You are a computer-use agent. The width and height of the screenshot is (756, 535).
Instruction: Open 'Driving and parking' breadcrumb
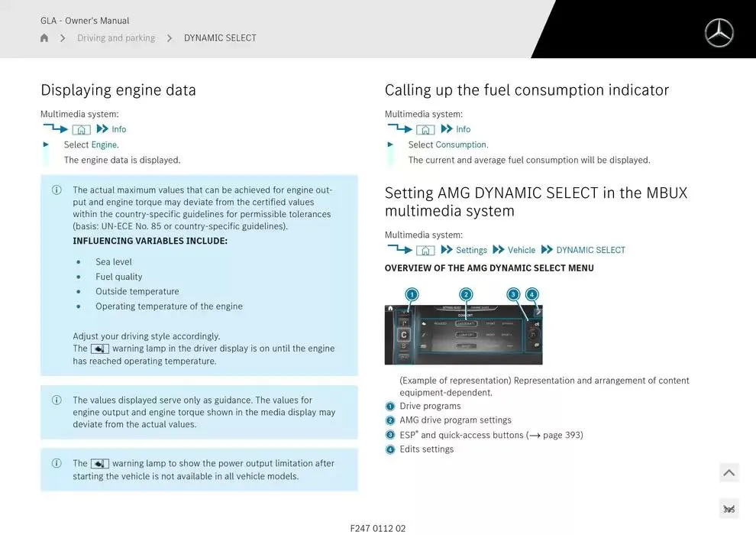[x=116, y=38]
